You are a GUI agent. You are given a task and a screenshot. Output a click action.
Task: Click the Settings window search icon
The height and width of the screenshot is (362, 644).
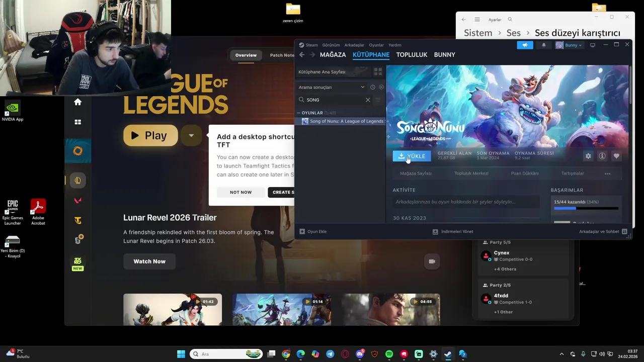tap(510, 20)
